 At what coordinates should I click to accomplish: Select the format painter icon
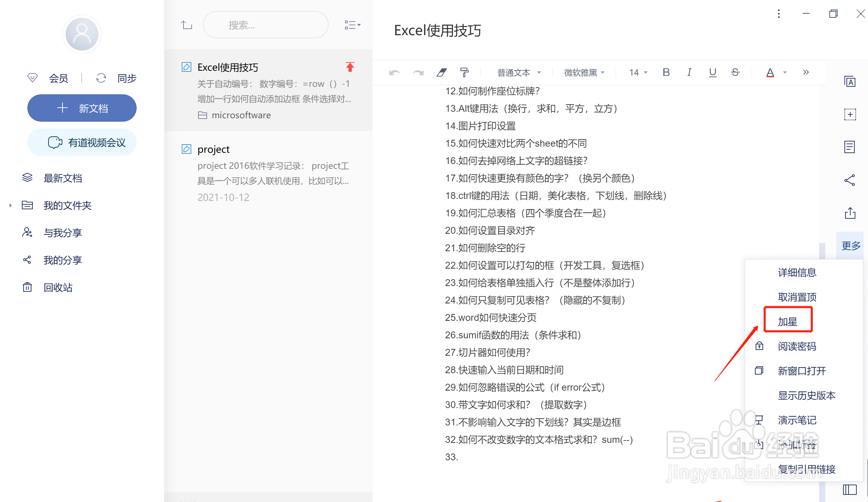click(464, 72)
